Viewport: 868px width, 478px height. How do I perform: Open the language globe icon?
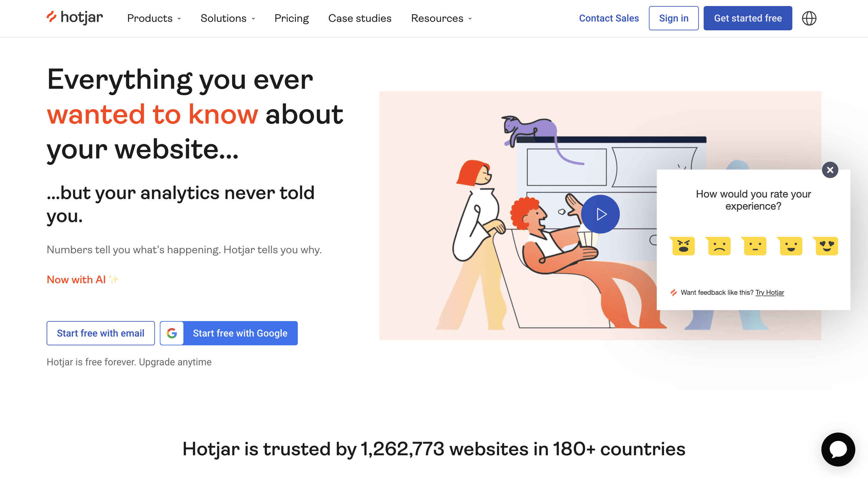(x=809, y=18)
